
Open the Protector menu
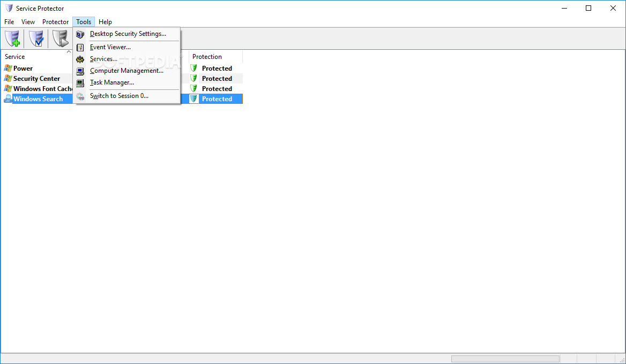(x=56, y=22)
